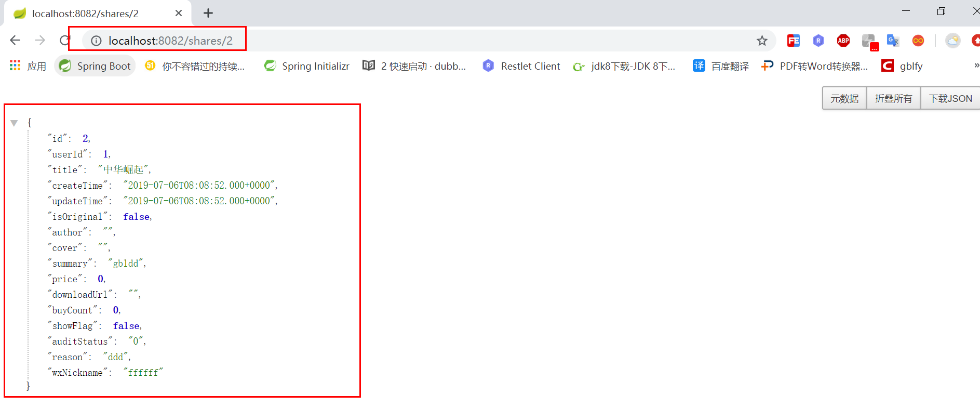Click the 元数据 button

click(x=844, y=98)
